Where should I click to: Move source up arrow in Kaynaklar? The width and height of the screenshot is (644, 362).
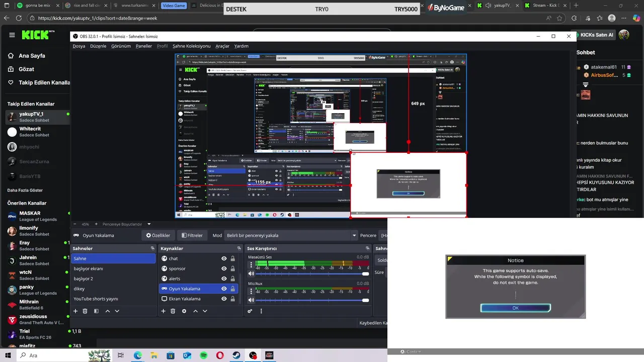[195, 311]
